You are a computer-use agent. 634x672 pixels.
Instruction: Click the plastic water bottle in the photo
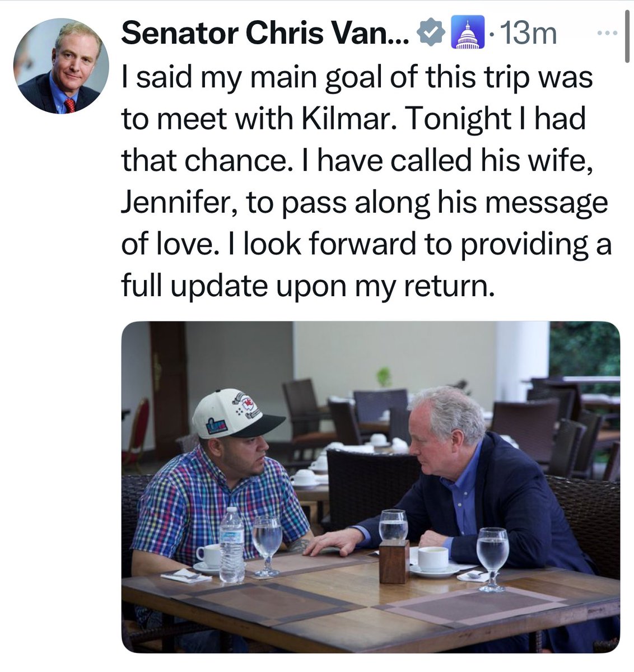231,546
